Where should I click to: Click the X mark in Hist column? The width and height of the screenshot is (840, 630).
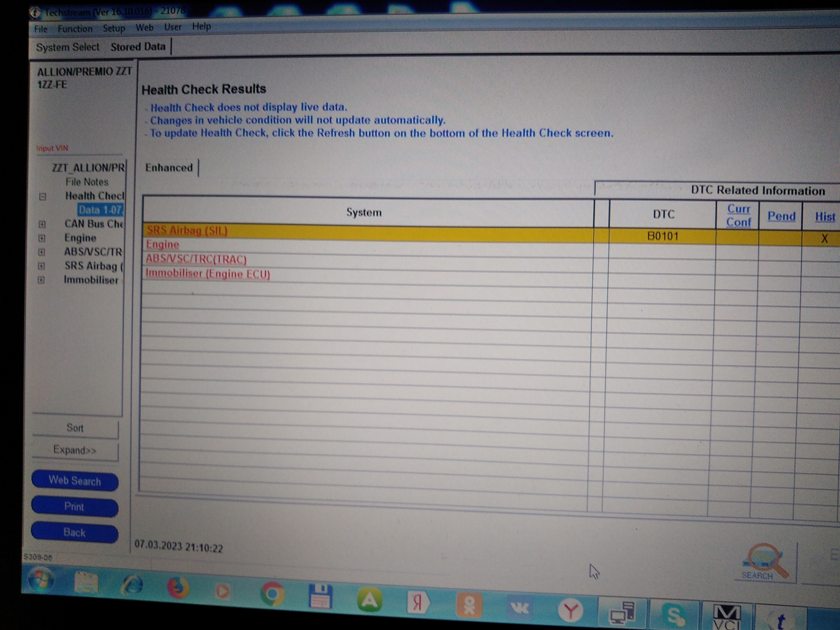[825, 238]
